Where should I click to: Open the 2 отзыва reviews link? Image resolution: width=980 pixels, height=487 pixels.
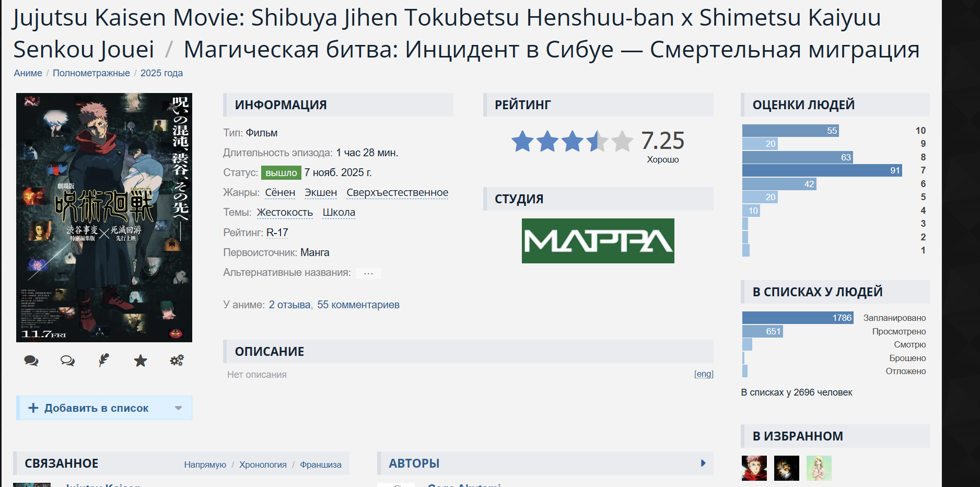(x=290, y=305)
